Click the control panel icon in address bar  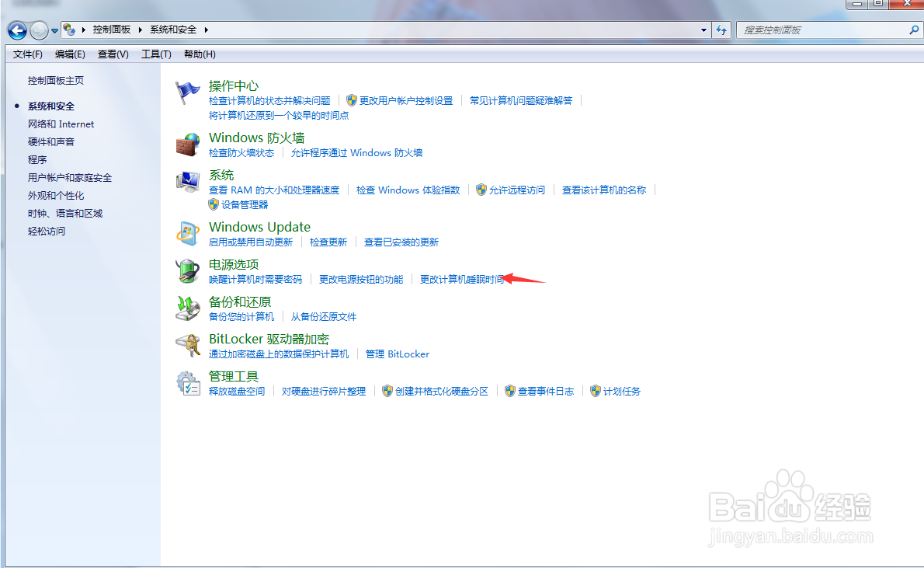click(x=69, y=30)
